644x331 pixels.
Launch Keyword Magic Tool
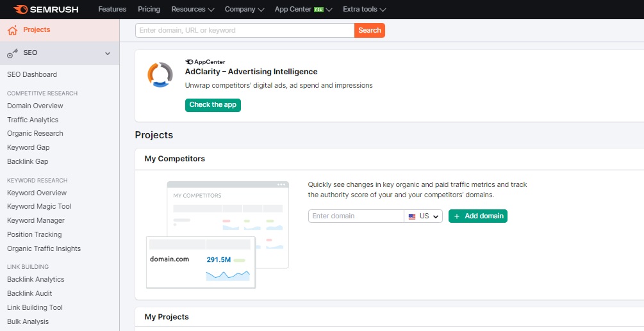click(39, 206)
